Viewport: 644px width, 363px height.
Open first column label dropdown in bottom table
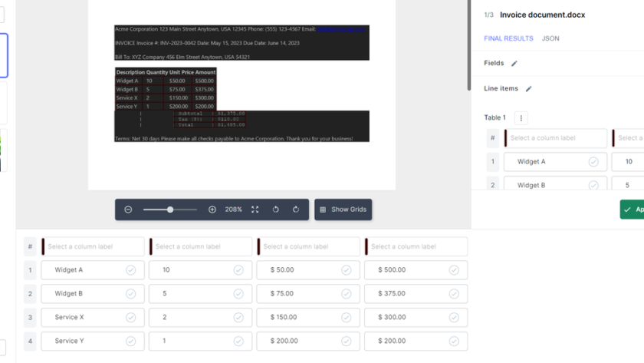pyautogui.click(x=94, y=247)
